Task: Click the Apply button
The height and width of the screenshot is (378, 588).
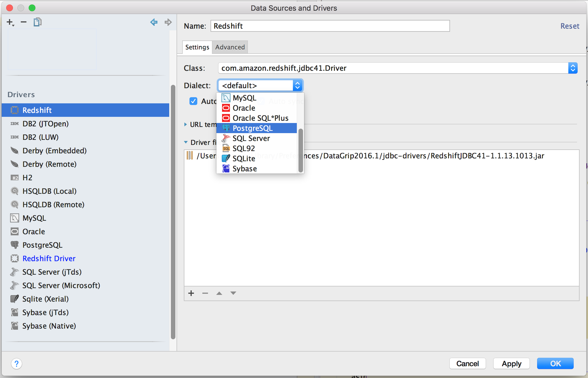Action: (512, 364)
